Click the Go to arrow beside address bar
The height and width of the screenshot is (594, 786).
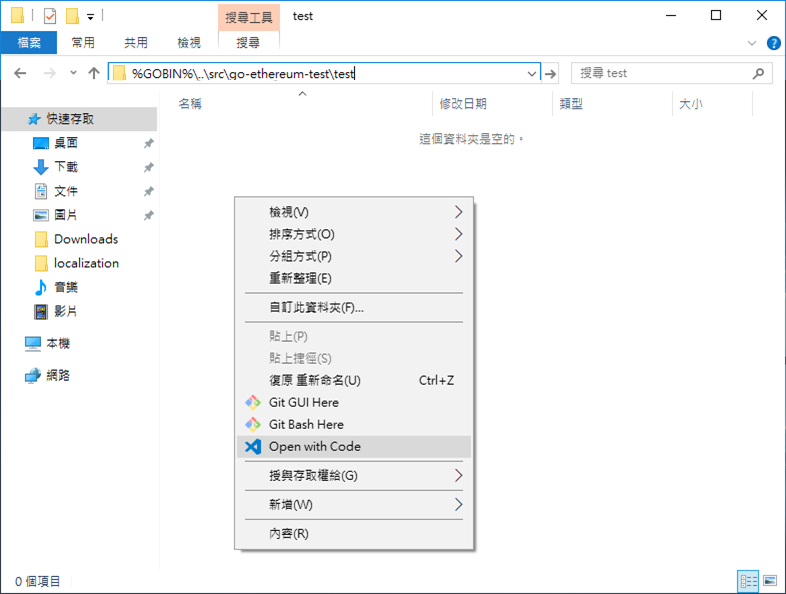point(550,74)
